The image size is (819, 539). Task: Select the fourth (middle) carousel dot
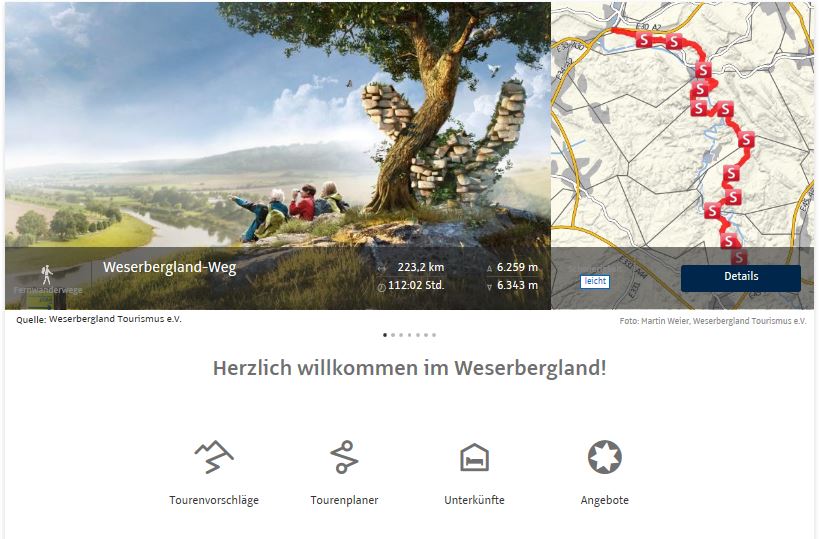(x=410, y=335)
